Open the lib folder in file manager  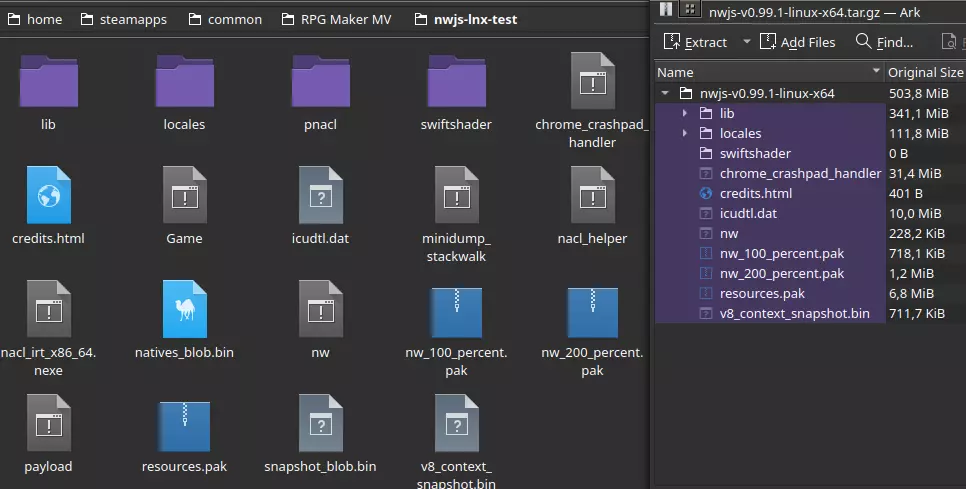(49, 81)
